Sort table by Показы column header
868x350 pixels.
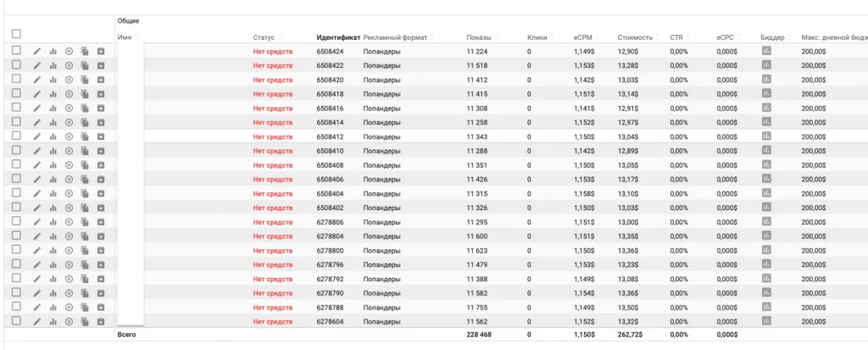pyautogui.click(x=479, y=37)
